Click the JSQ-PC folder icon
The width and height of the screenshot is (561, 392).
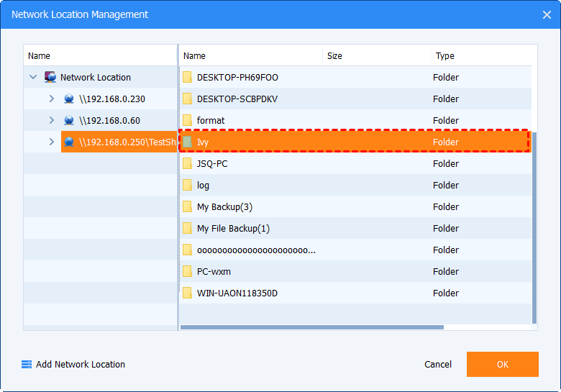(187, 163)
